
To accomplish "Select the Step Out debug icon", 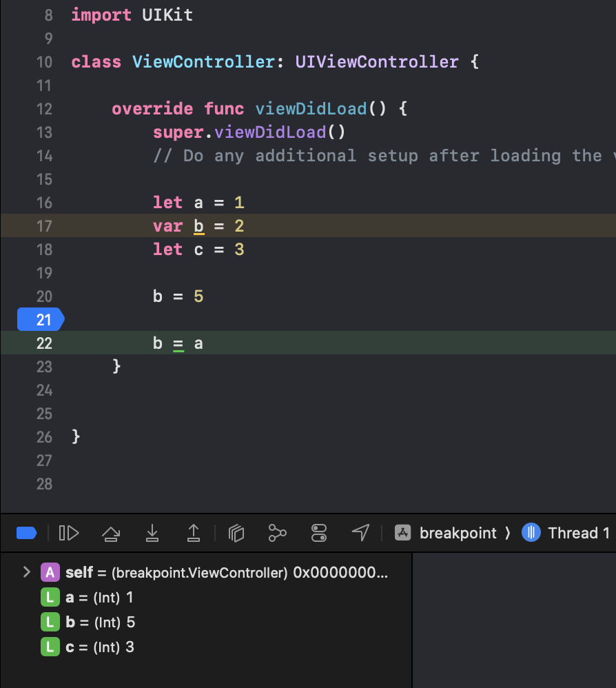I will (193, 533).
